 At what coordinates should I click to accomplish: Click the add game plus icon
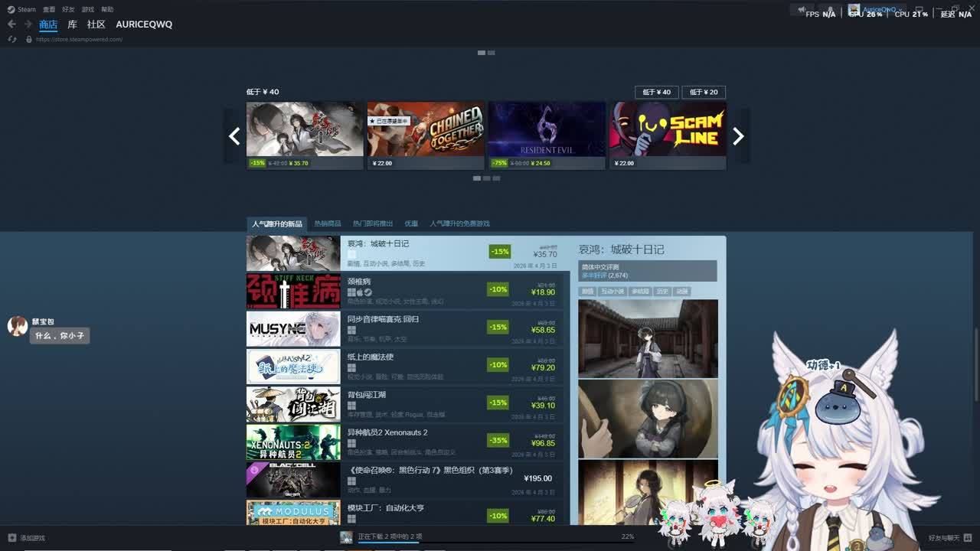point(11,538)
